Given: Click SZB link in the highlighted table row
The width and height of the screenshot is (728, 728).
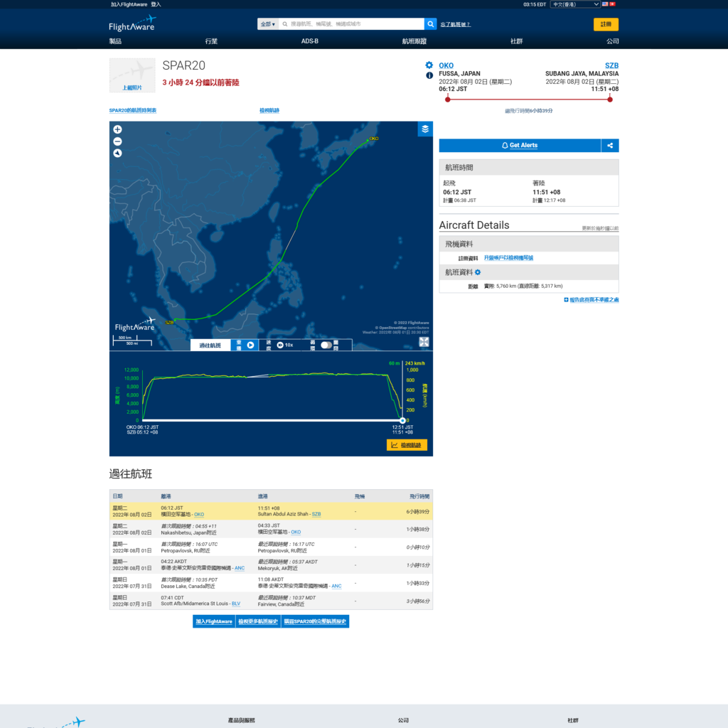Looking at the screenshot, I should click(x=316, y=514).
